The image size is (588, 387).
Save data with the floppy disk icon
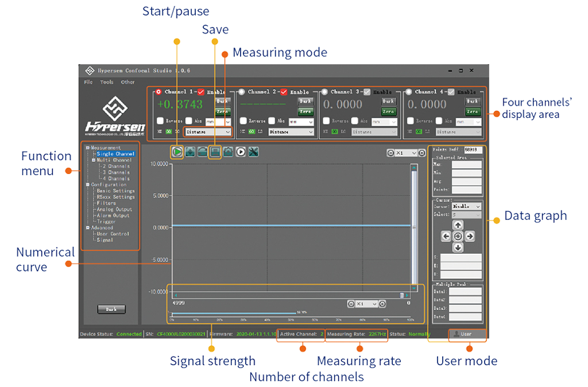coord(215,152)
